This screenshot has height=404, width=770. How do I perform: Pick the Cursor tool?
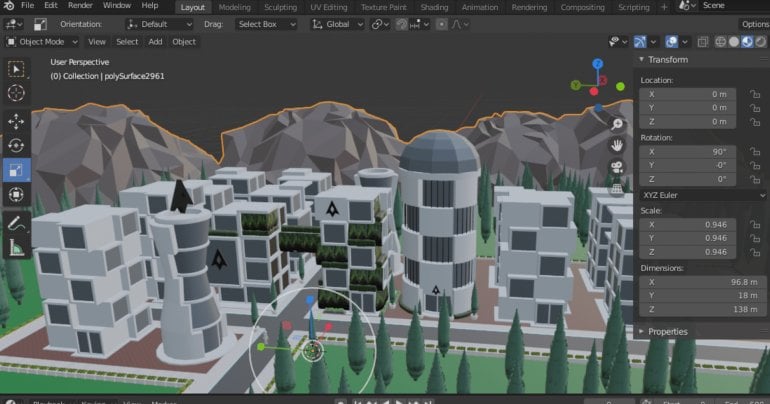coord(16,92)
